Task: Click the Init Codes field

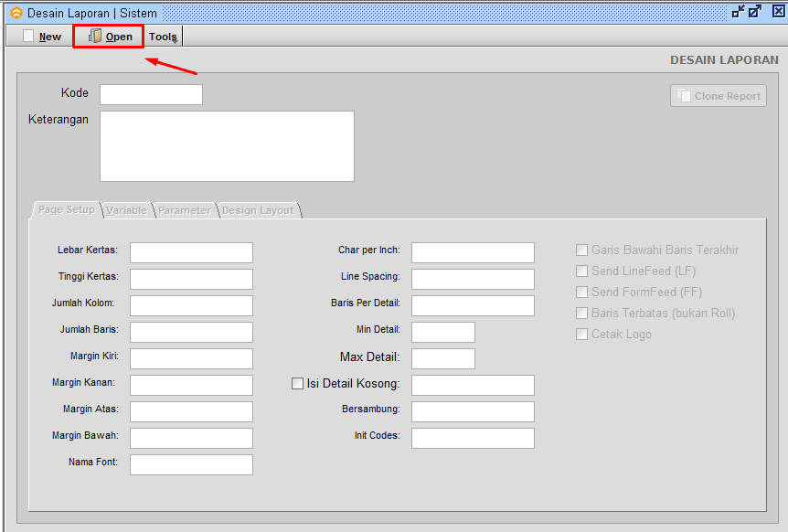Action: [473, 438]
